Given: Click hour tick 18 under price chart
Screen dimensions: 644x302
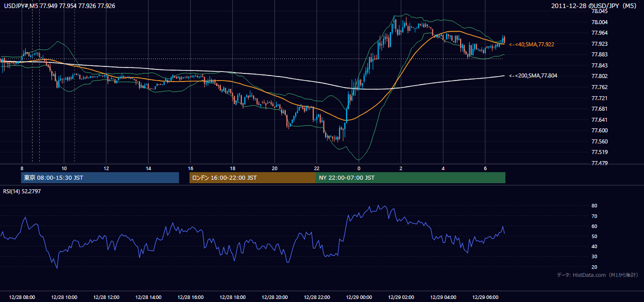Looking at the screenshot, I should click(x=232, y=168).
